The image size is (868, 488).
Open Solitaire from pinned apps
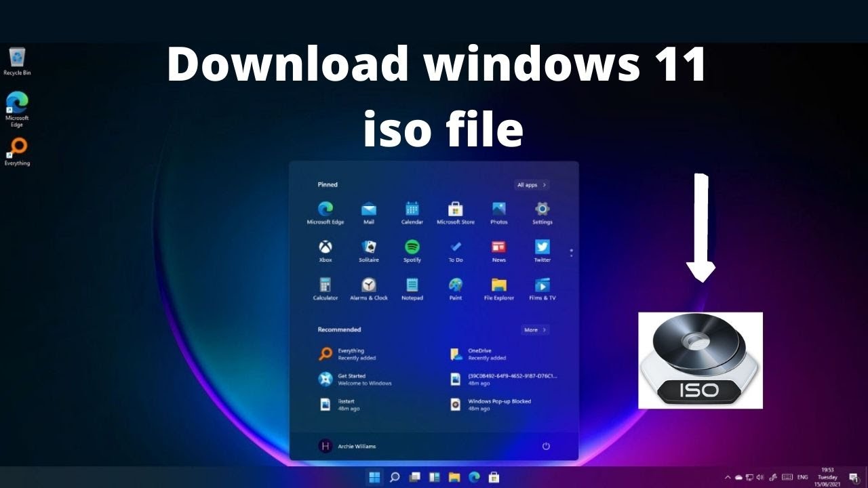pos(369,251)
